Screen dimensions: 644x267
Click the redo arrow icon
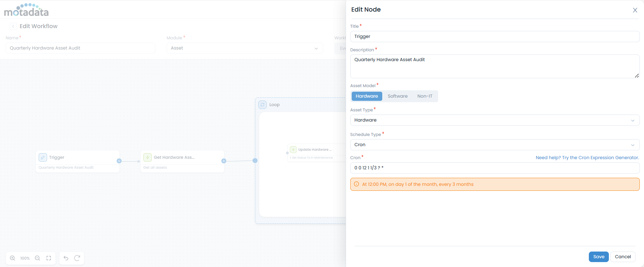77,258
